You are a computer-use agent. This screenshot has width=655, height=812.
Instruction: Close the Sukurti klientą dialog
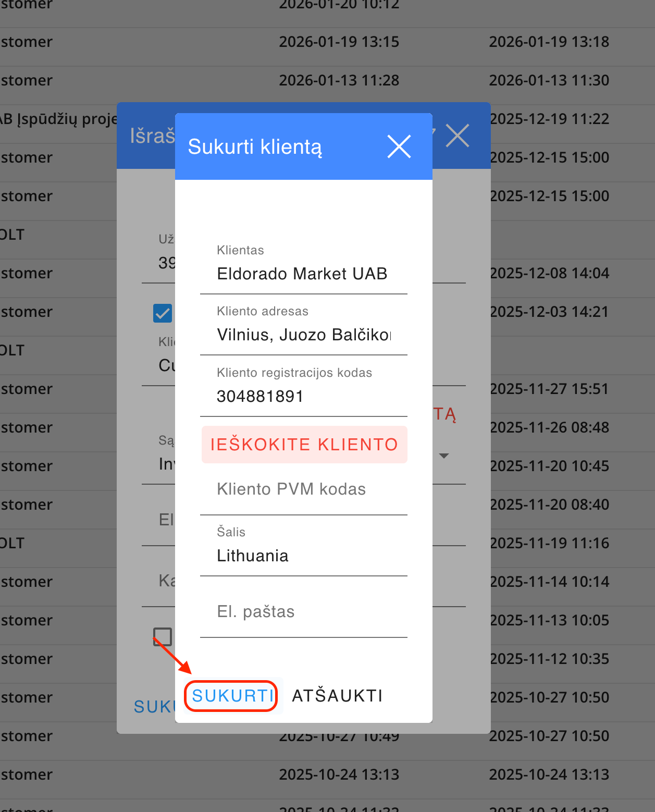coord(399,146)
